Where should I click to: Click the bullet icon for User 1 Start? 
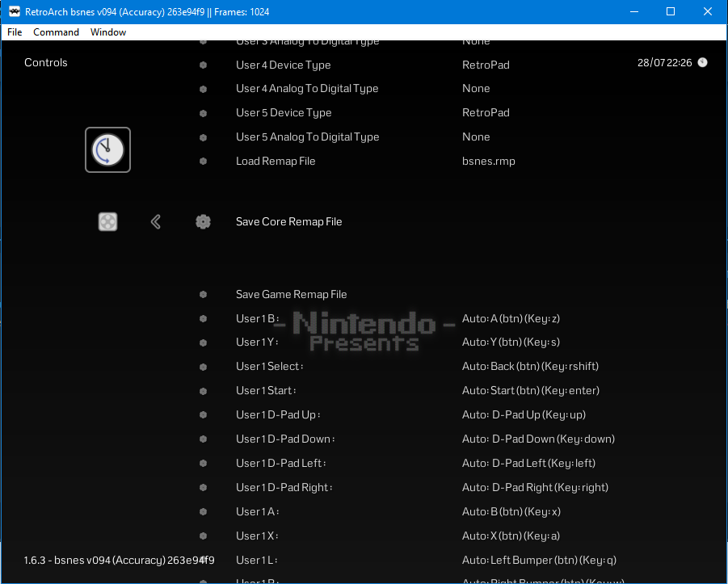click(203, 391)
